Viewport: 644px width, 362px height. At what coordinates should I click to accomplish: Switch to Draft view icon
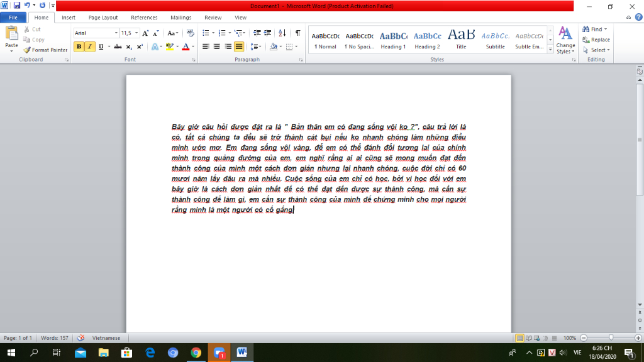point(555,338)
